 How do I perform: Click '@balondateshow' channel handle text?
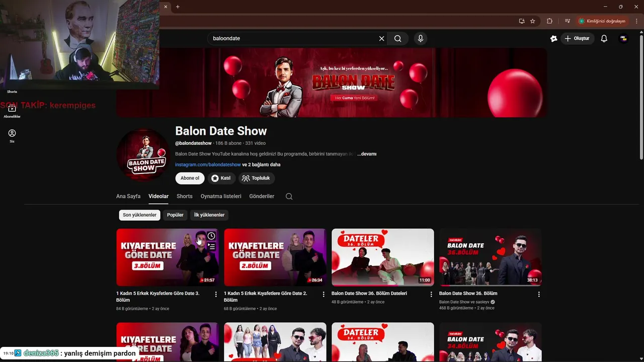point(193,143)
